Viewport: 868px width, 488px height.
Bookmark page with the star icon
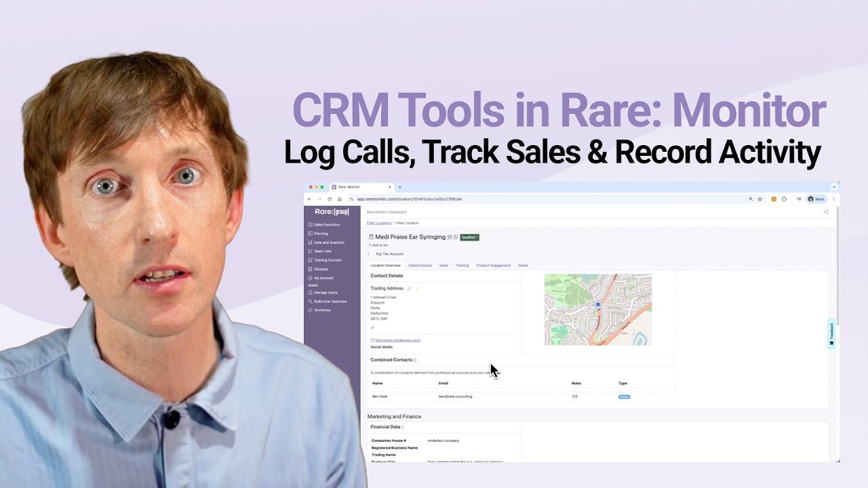760,199
